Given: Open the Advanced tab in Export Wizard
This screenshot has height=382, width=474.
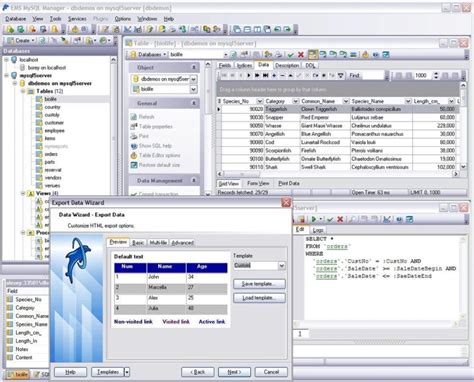Looking at the screenshot, I should [183, 243].
